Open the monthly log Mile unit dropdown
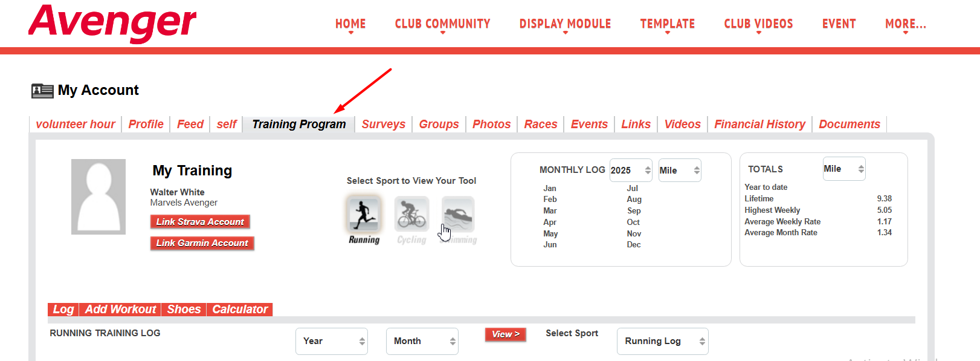This screenshot has height=361, width=980. [679, 171]
